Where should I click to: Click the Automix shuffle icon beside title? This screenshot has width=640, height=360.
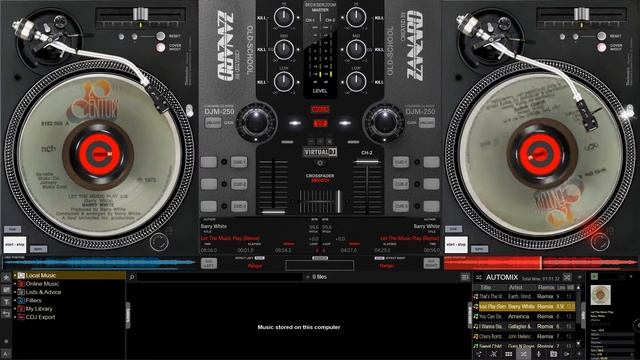[x=479, y=277]
